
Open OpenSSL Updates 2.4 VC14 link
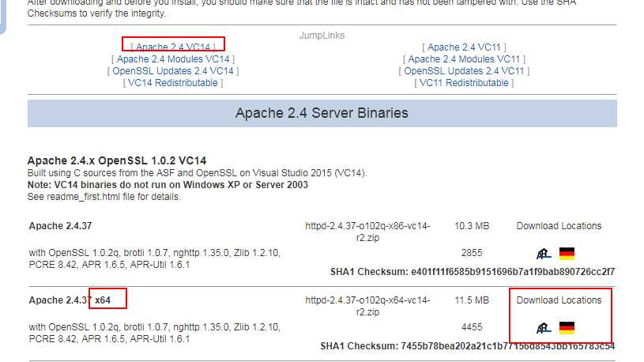173,71
